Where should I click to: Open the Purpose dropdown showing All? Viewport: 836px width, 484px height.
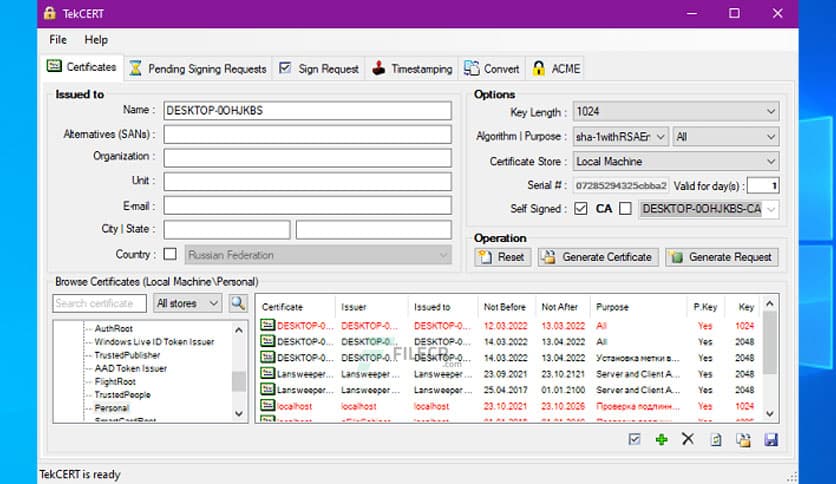coord(726,137)
